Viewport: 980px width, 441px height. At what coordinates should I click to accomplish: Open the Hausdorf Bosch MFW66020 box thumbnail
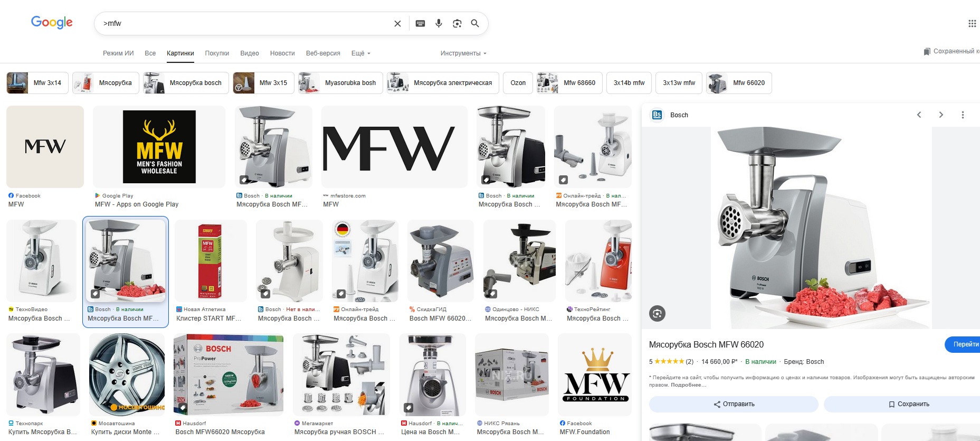coord(229,374)
